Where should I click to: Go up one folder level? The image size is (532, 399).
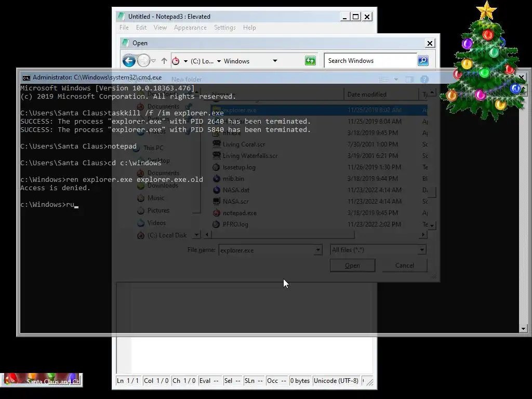point(164,61)
